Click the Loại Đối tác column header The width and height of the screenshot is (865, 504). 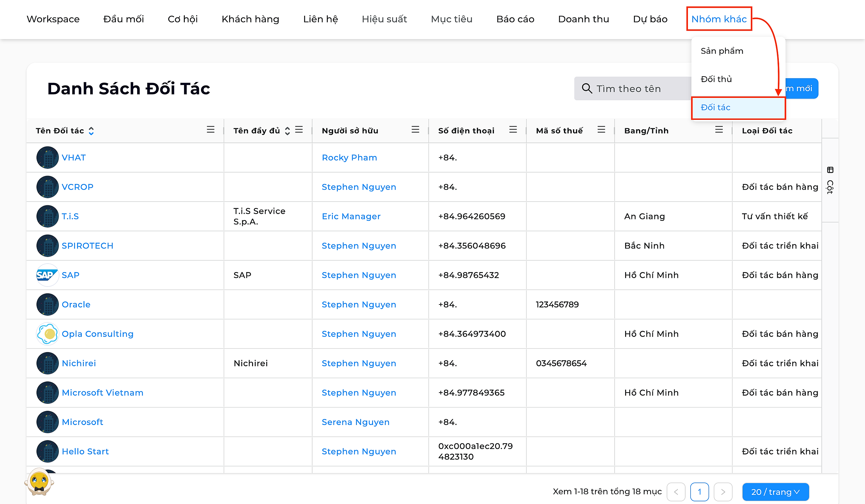767,131
